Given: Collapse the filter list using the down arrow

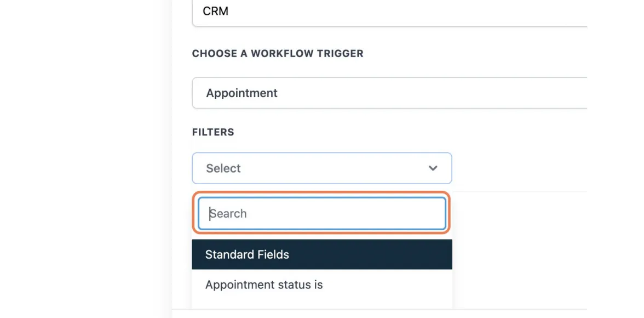Looking at the screenshot, I should pos(433,168).
